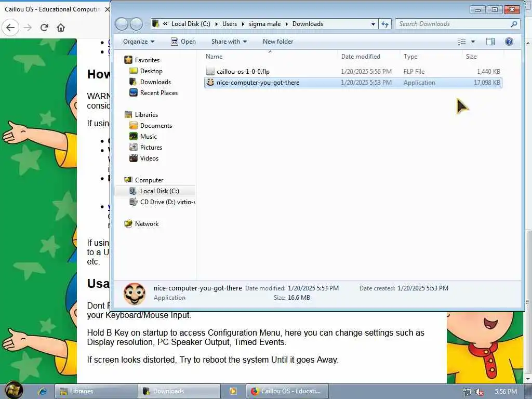Open the media player taskbar icon
Viewport: 532px width, 399px height.
pyautogui.click(x=233, y=391)
